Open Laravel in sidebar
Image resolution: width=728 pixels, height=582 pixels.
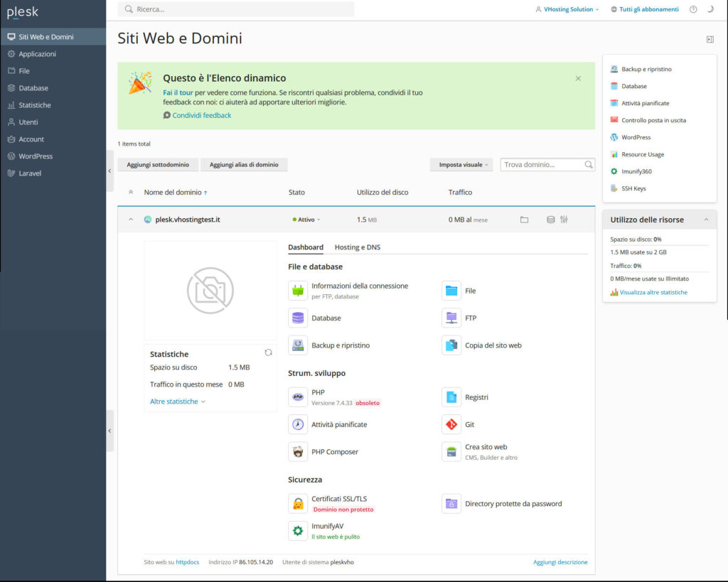tap(53, 173)
